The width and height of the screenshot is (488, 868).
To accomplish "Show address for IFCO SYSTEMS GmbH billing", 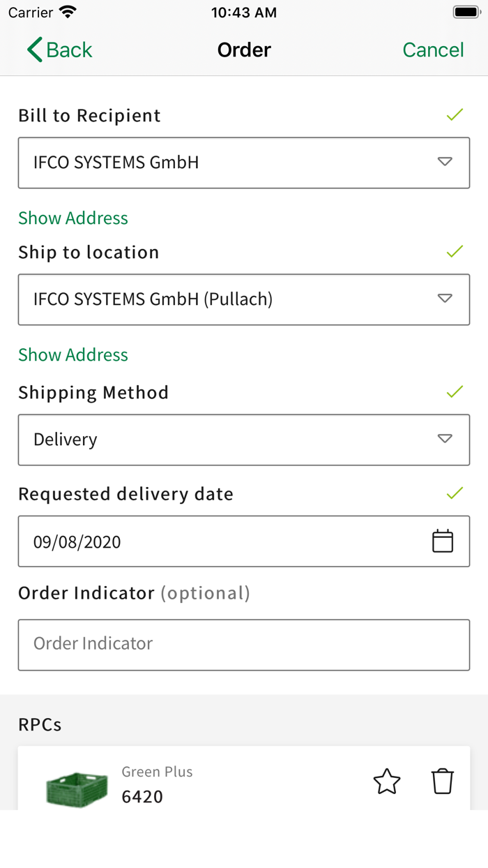I will coord(73,218).
